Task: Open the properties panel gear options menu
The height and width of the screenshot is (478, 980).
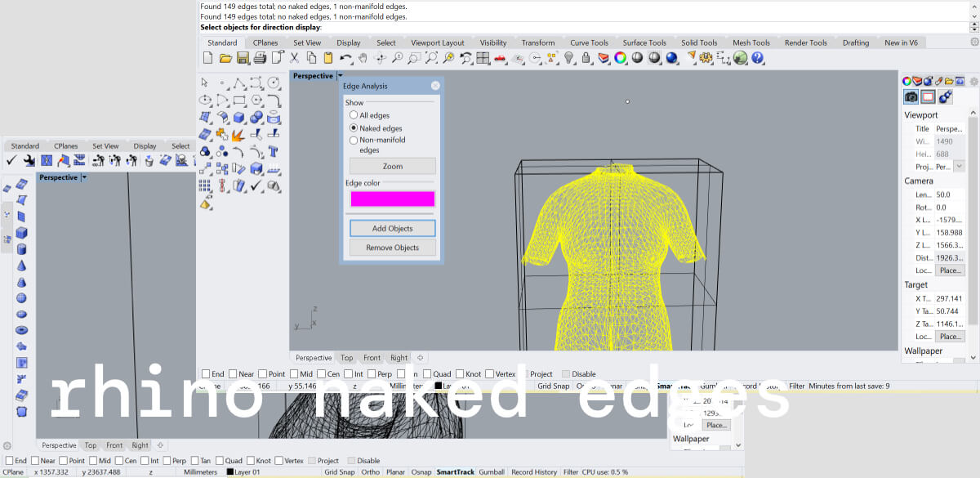Action: (973, 81)
